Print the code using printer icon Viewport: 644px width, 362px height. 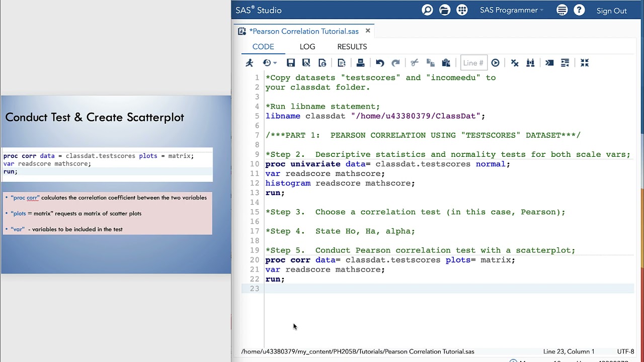pyautogui.click(x=360, y=63)
